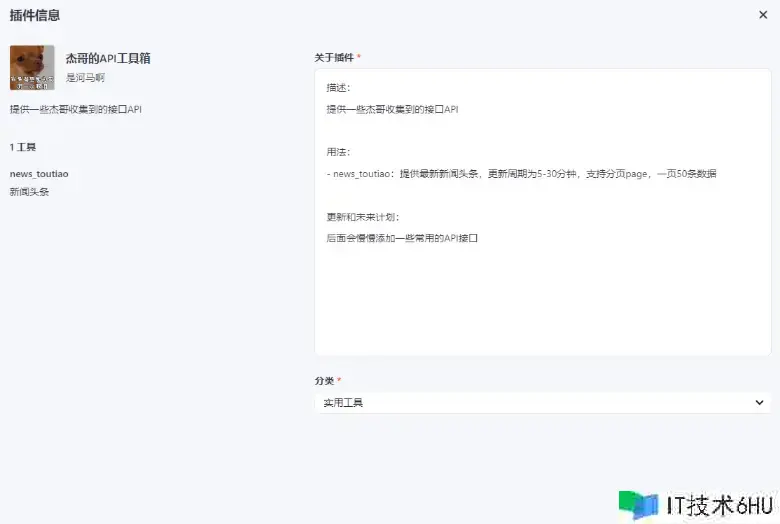Click the 插件信息 dialog title
This screenshot has width=780, height=524.
click(34, 15)
